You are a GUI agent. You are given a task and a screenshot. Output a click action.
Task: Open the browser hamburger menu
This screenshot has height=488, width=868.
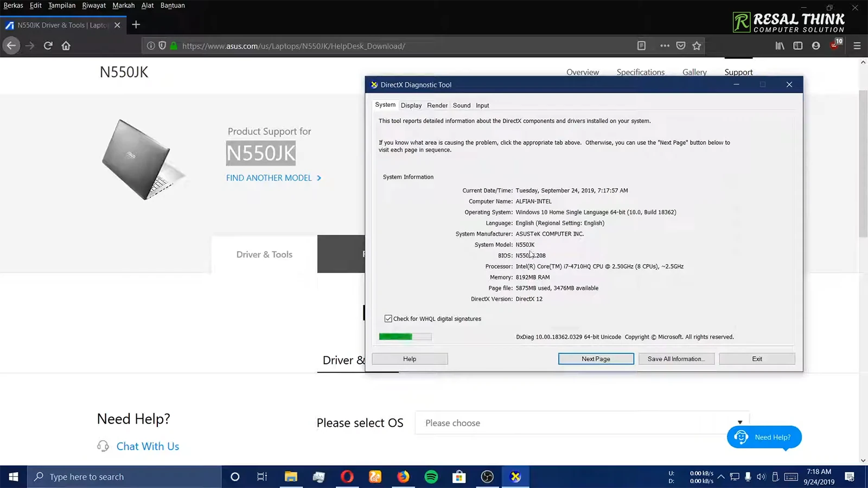pyautogui.click(x=857, y=46)
